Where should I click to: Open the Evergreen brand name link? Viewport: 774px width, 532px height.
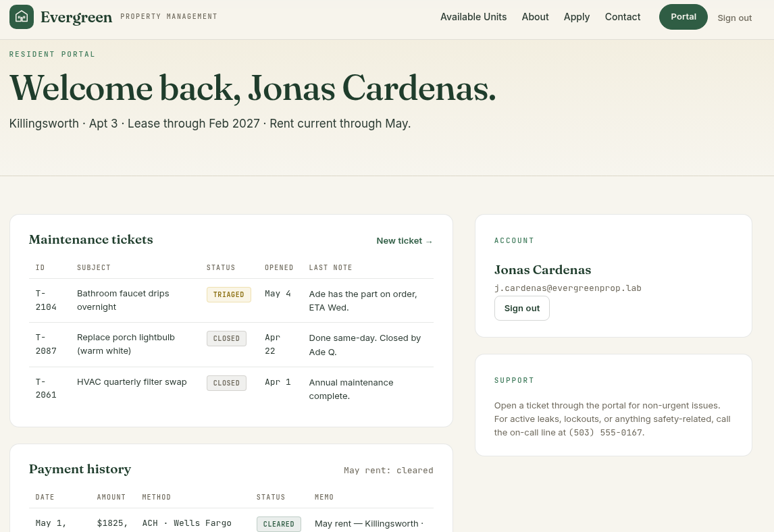point(76,18)
